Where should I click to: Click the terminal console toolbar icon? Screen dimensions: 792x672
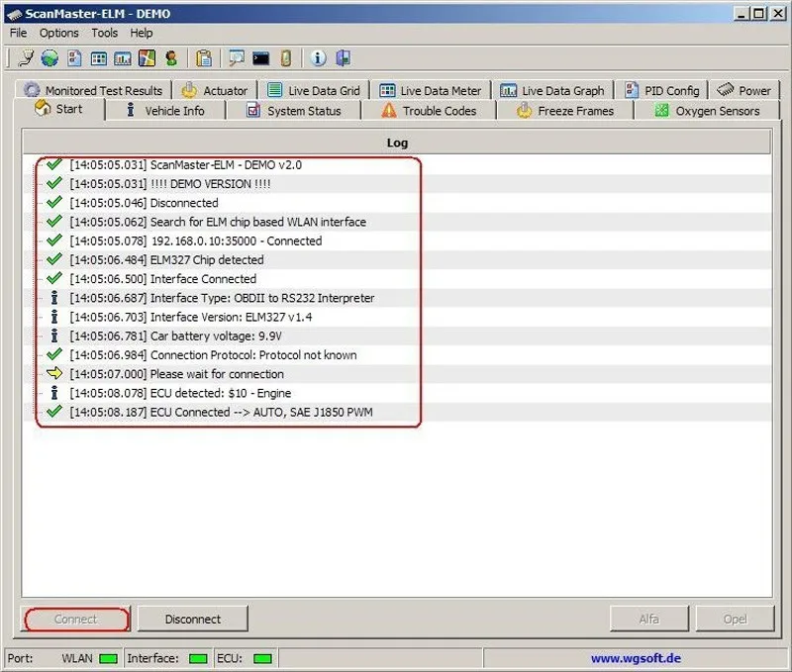(259, 57)
